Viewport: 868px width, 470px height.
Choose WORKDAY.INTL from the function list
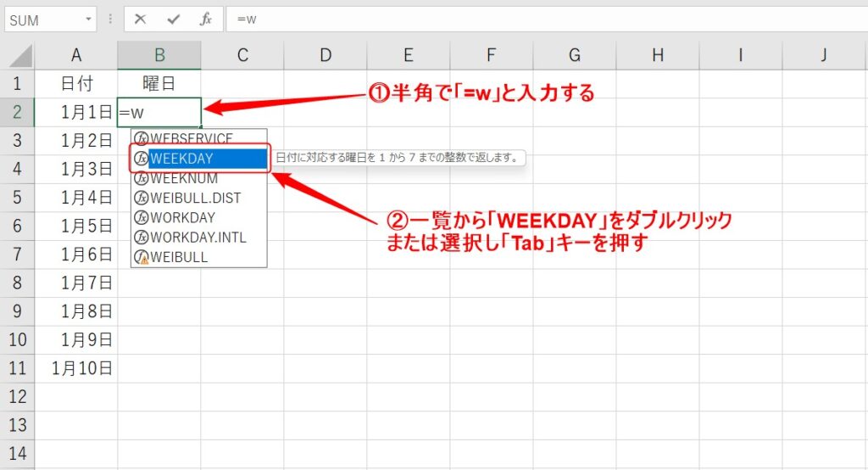click(x=198, y=238)
